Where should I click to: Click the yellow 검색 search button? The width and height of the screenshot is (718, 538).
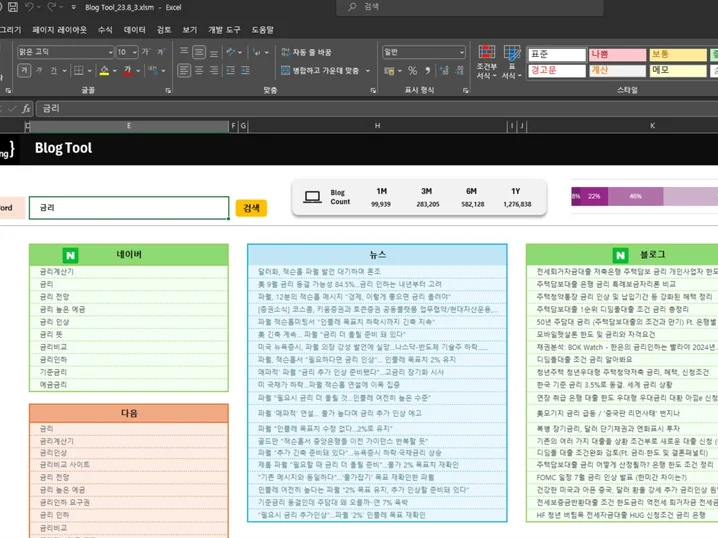[251, 208]
